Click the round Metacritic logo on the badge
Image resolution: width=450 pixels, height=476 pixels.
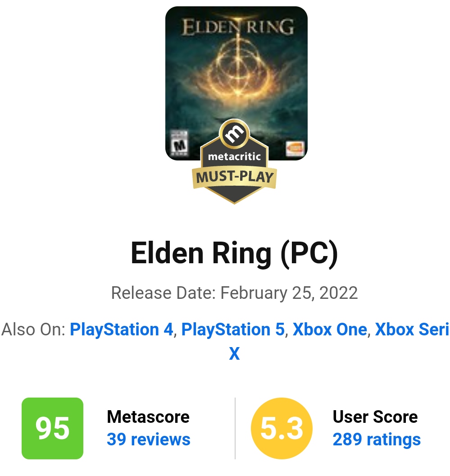(234, 133)
